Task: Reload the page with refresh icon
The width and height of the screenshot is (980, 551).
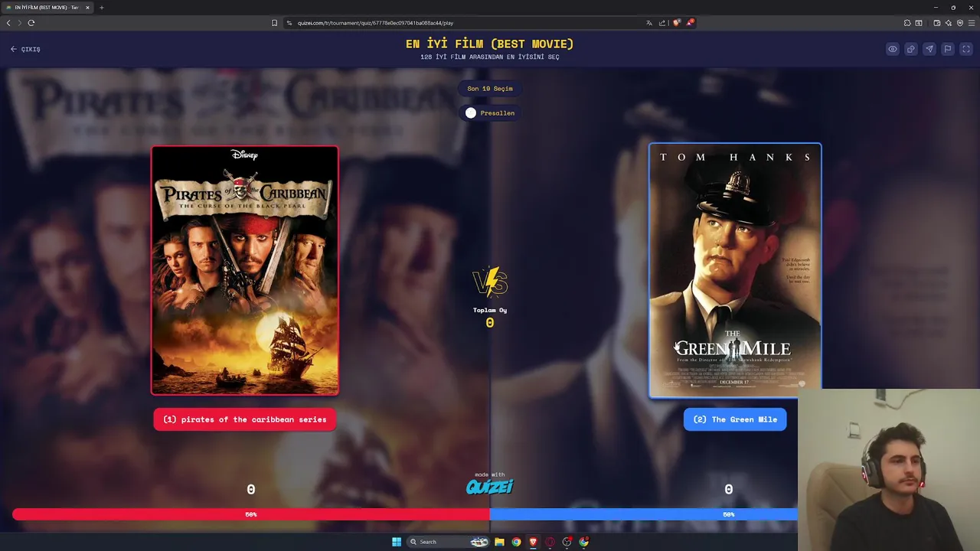Action: [x=31, y=23]
